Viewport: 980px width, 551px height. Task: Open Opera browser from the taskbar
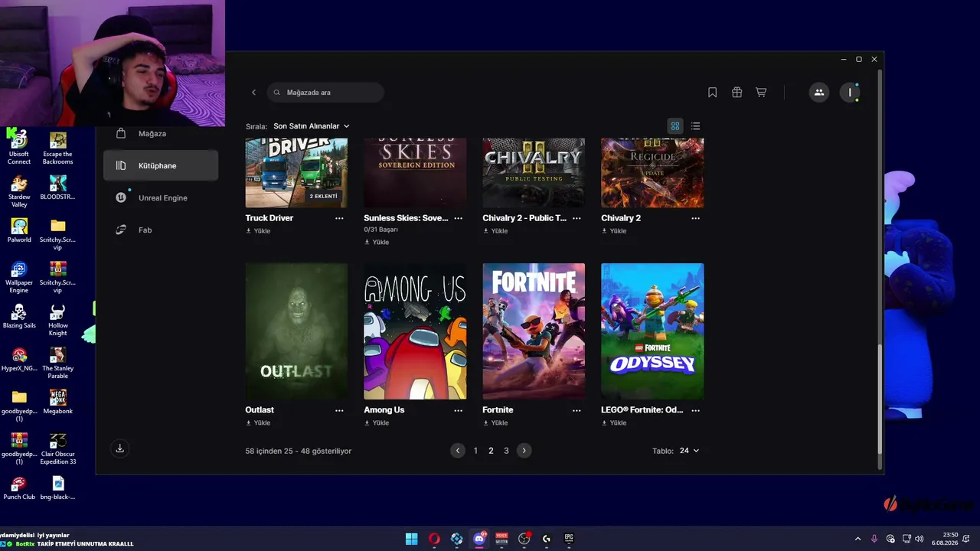click(x=434, y=539)
